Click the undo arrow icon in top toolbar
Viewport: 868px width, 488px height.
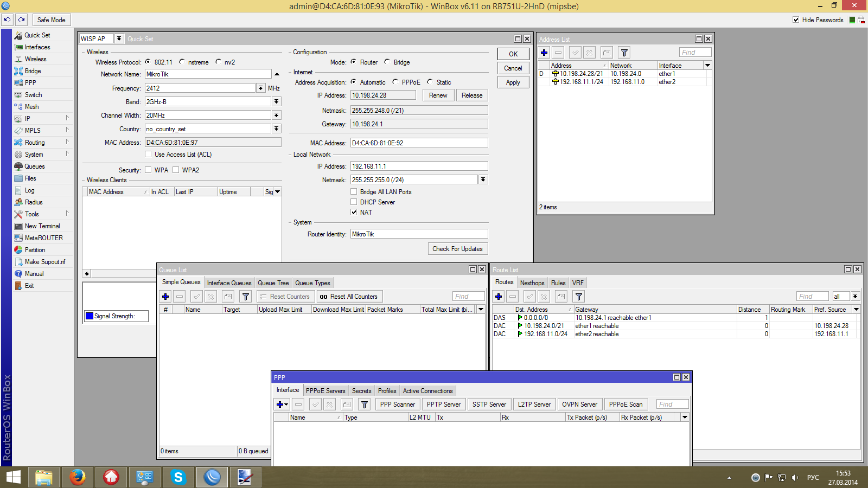8,20
